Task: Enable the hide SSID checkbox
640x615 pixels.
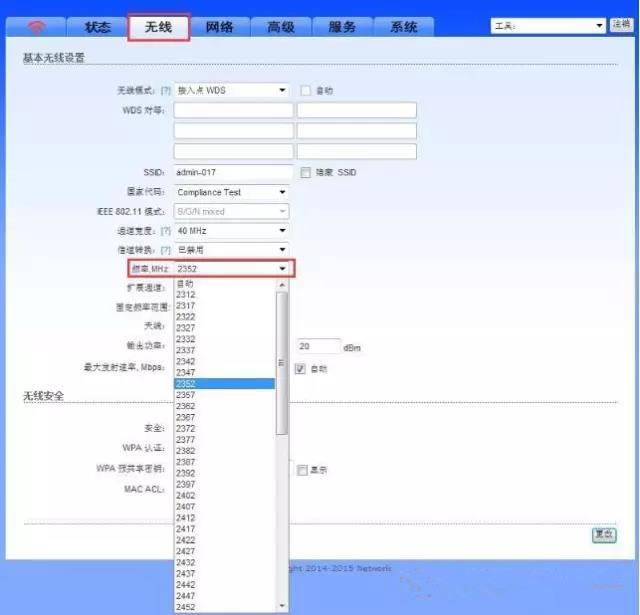Action: pyautogui.click(x=305, y=173)
